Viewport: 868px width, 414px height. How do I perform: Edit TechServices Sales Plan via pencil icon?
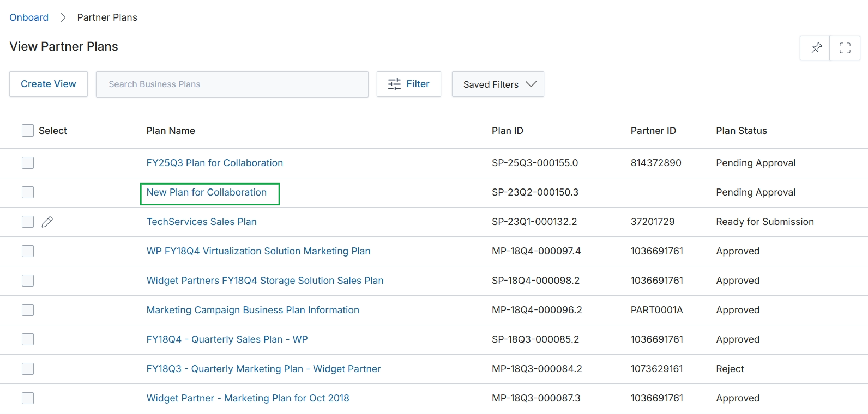[47, 222]
